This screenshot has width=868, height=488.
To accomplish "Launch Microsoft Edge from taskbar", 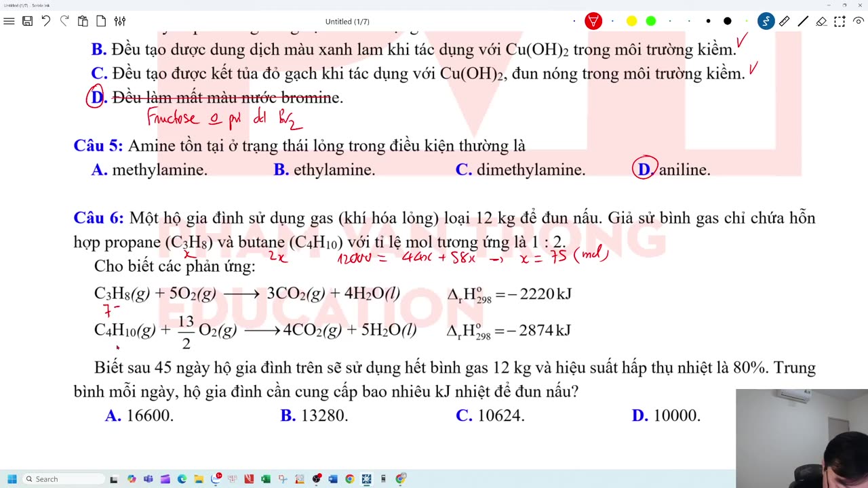I will coord(182,479).
